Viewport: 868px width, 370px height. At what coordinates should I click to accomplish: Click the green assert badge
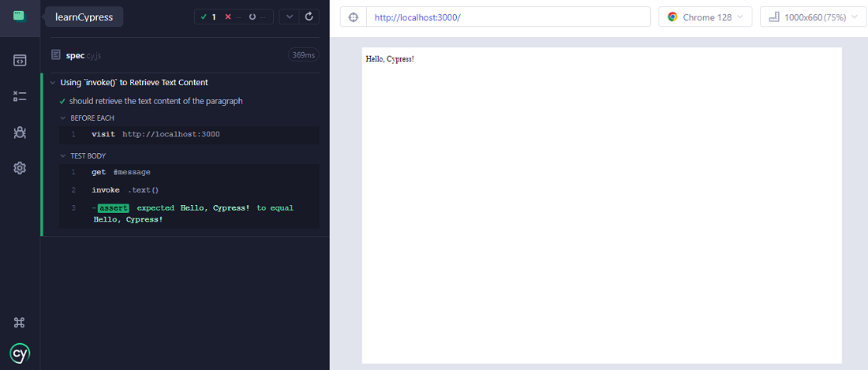114,208
